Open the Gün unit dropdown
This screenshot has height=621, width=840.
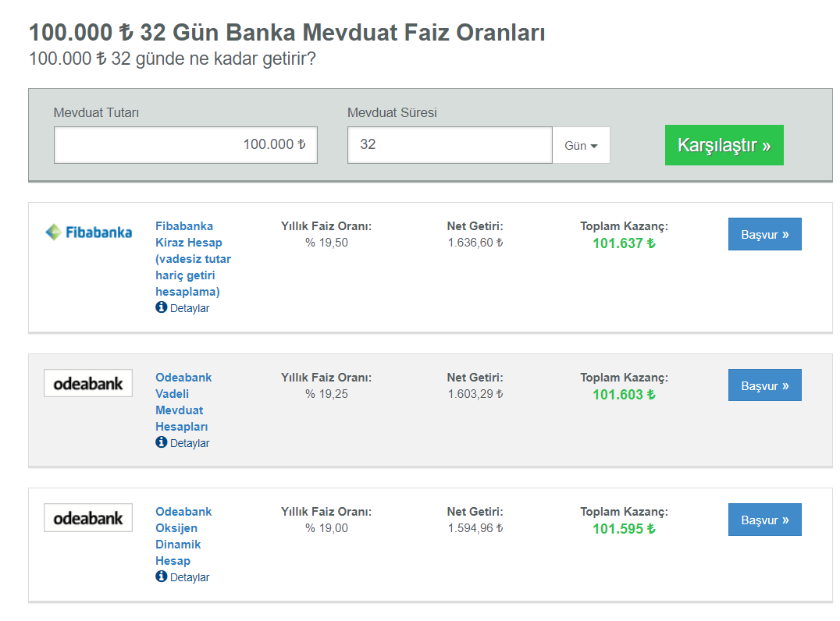(x=582, y=145)
